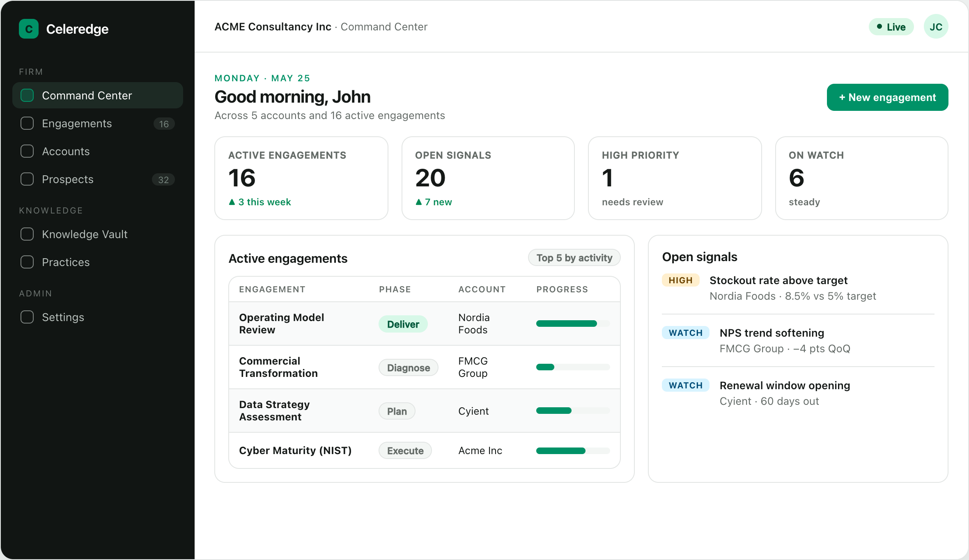Viewport: 969px width, 560px height.
Task: Click the Deliver phase tag
Action: [x=403, y=324]
